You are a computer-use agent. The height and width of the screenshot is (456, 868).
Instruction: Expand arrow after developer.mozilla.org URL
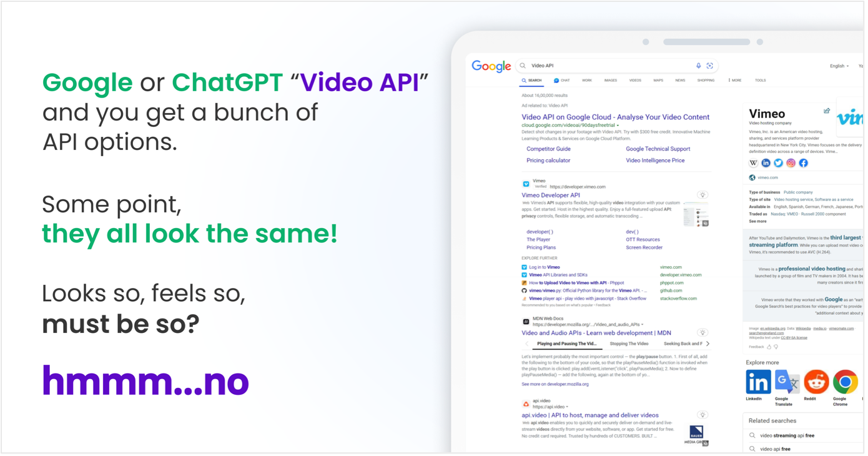(x=642, y=325)
